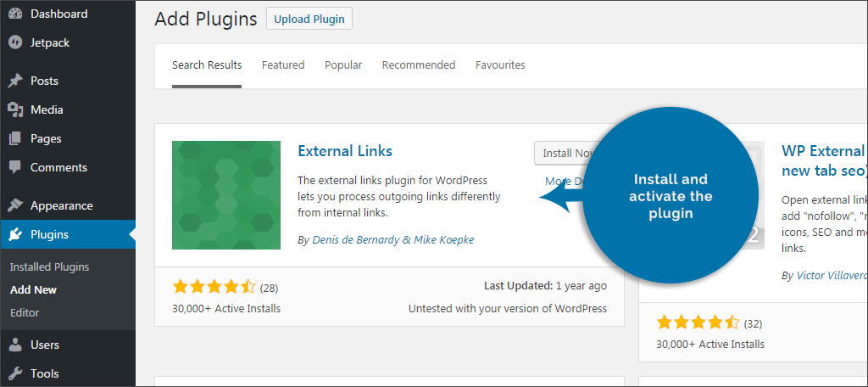
Task: Click the Comments speech bubble icon
Action: pyautogui.click(x=15, y=167)
